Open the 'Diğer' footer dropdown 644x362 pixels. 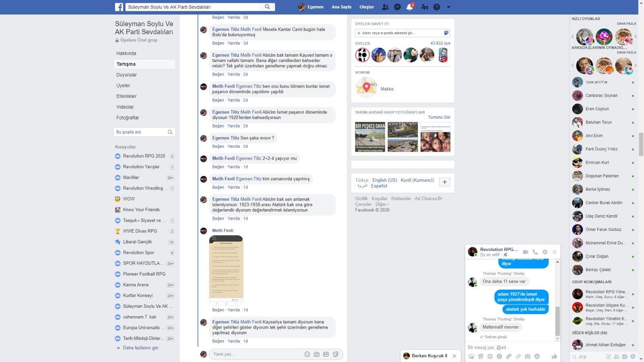coord(382,204)
